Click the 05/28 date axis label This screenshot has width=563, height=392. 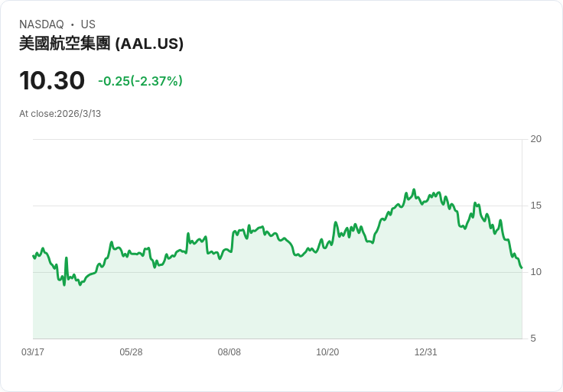coord(131,352)
